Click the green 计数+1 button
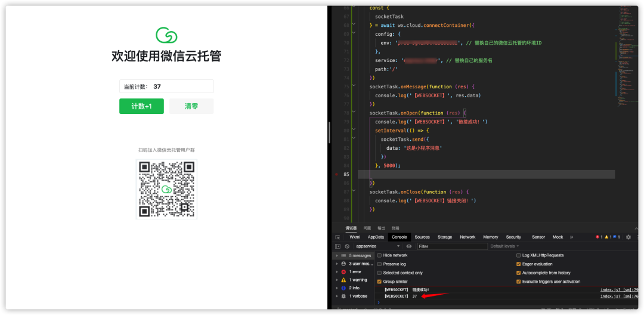Screen dimensions: 644x315 [142, 106]
